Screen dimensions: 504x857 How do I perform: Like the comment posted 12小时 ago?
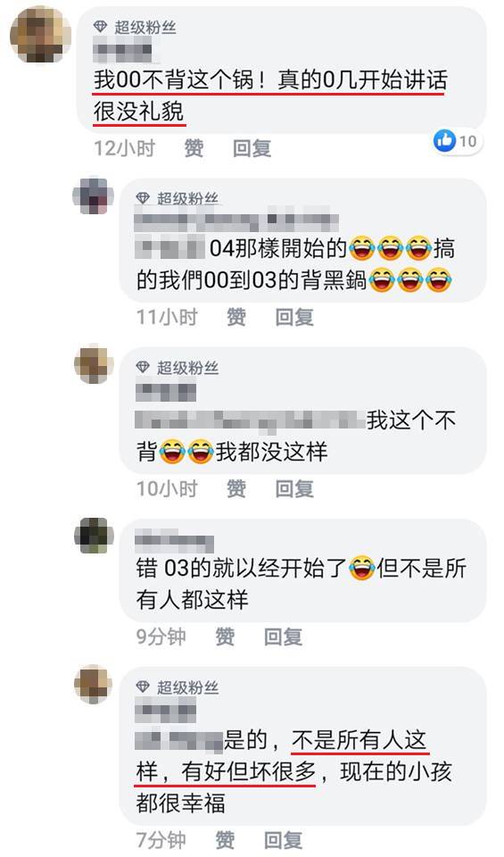(x=194, y=148)
